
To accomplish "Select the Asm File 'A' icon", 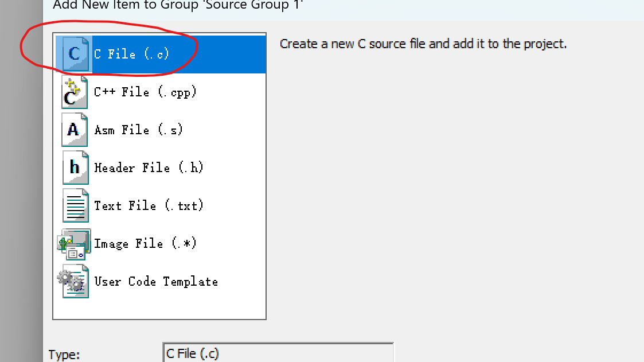I will click(x=75, y=130).
